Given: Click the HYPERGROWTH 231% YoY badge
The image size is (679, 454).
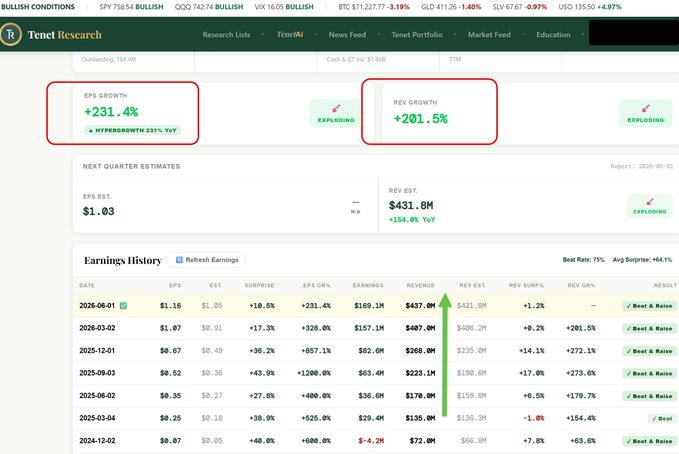Looking at the screenshot, I should tap(133, 130).
